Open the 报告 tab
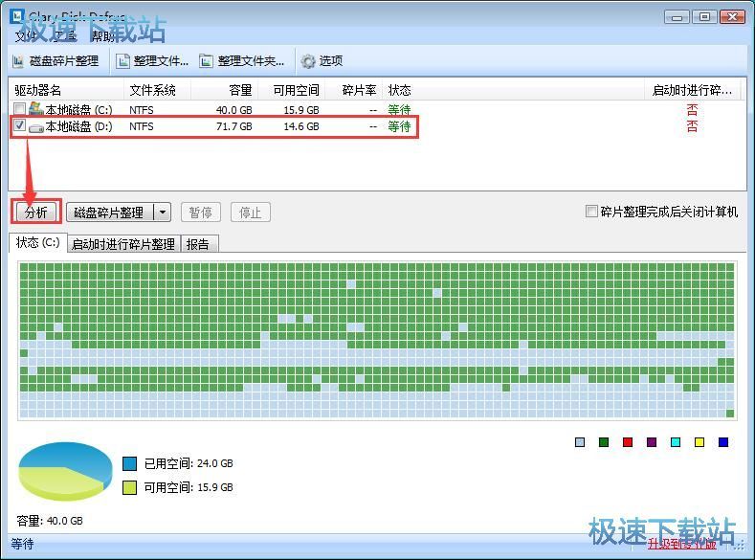Viewport: 755px width, 560px height. 198,244
